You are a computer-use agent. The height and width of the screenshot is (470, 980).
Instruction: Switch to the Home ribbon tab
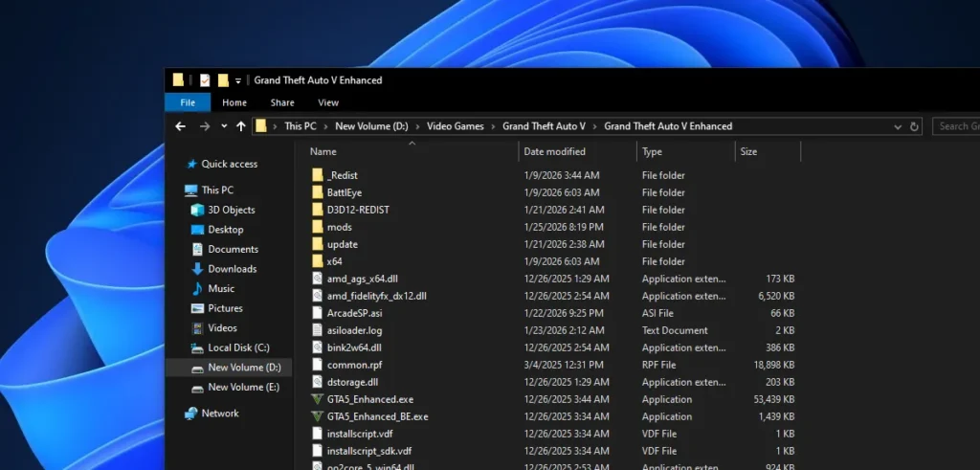[234, 102]
